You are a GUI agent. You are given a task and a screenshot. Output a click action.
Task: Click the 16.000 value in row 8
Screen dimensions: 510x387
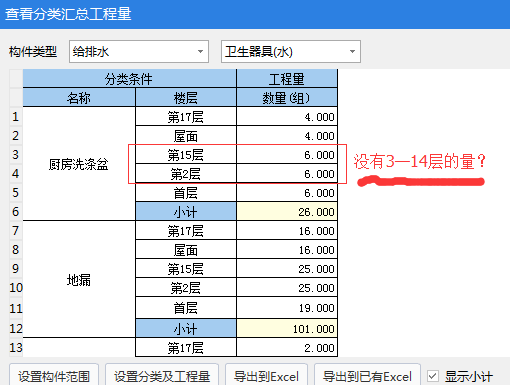point(287,250)
